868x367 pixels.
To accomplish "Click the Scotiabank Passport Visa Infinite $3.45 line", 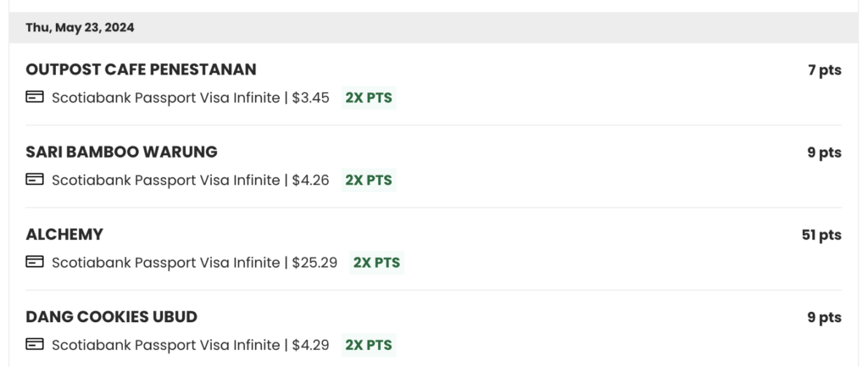I will pos(190,97).
